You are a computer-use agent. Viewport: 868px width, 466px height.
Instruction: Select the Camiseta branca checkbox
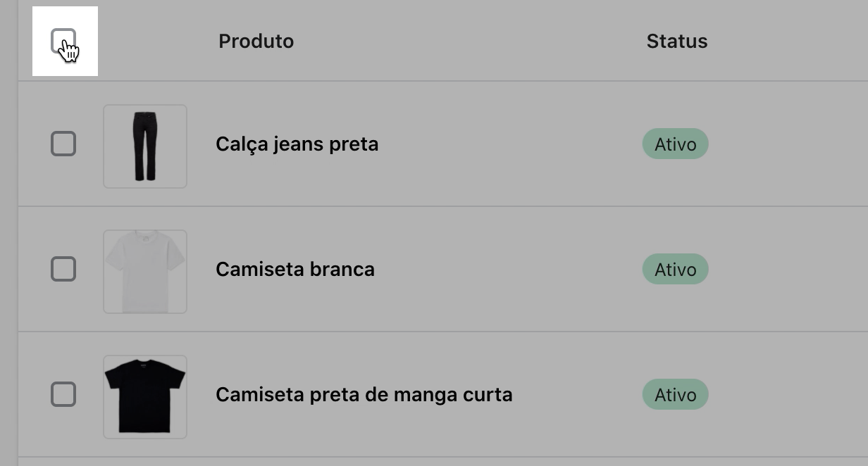[63, 269]
